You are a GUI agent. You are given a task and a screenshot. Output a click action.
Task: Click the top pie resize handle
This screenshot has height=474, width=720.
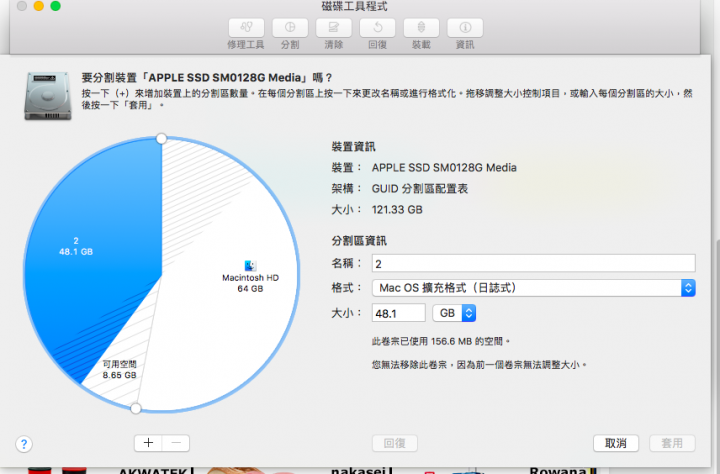161,138
